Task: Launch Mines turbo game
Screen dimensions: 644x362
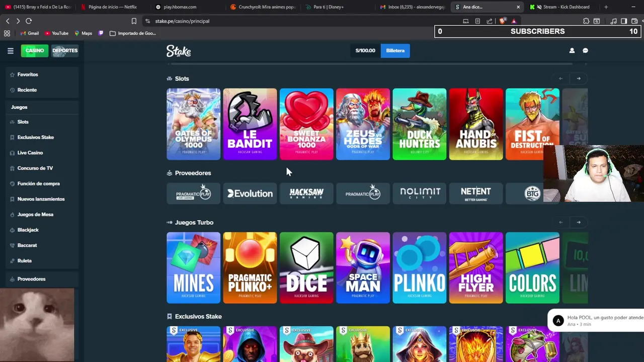Action: tap(193, 268)
